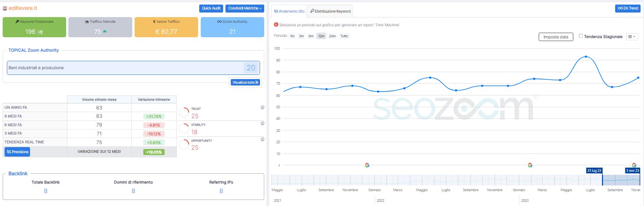Image resolution: width=644 pixels, height=206 pixels.
Task: Expand all topics with Visualizza tutte
Action: [245, 82]
